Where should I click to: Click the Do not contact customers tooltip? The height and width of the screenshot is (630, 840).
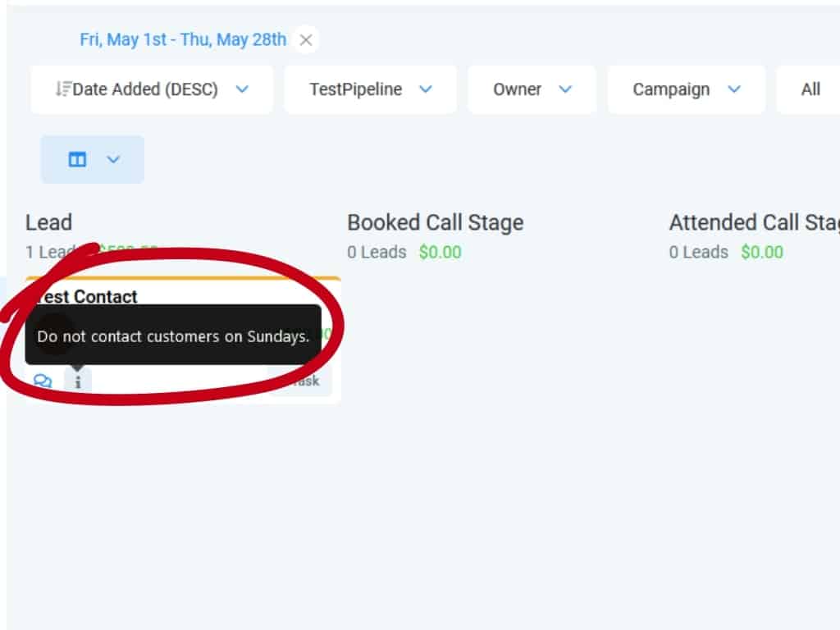point(173,336)
